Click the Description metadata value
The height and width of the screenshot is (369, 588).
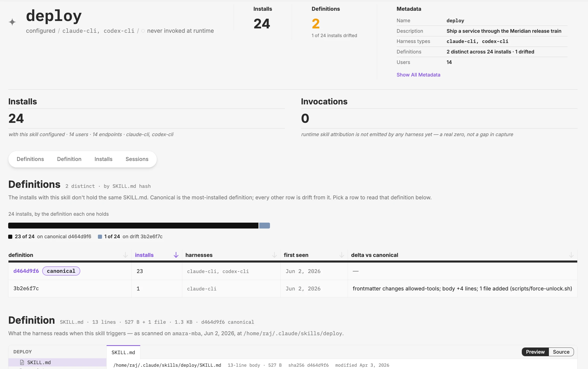(x=504, y=31)
